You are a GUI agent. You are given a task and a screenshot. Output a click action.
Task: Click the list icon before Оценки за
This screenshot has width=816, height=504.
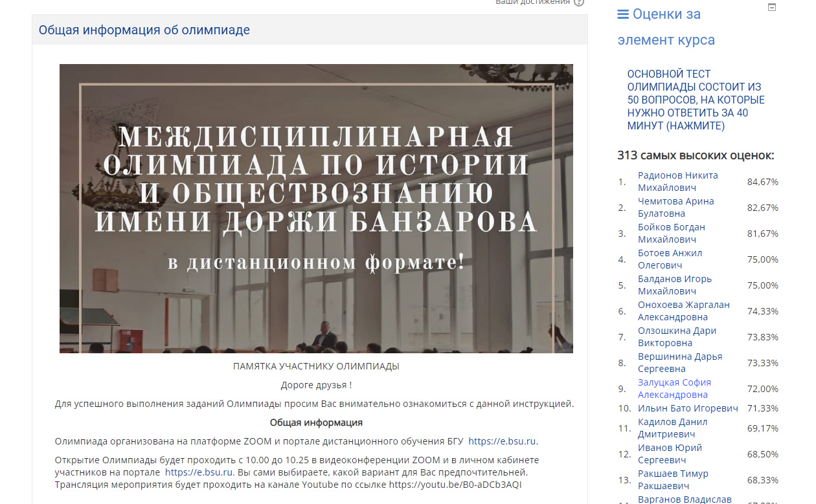point(623,14)
